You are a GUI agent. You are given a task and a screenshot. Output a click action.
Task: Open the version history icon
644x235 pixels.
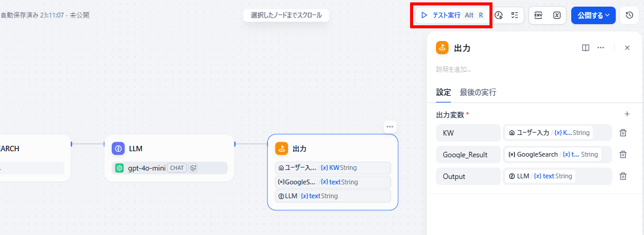pos(629,15)
